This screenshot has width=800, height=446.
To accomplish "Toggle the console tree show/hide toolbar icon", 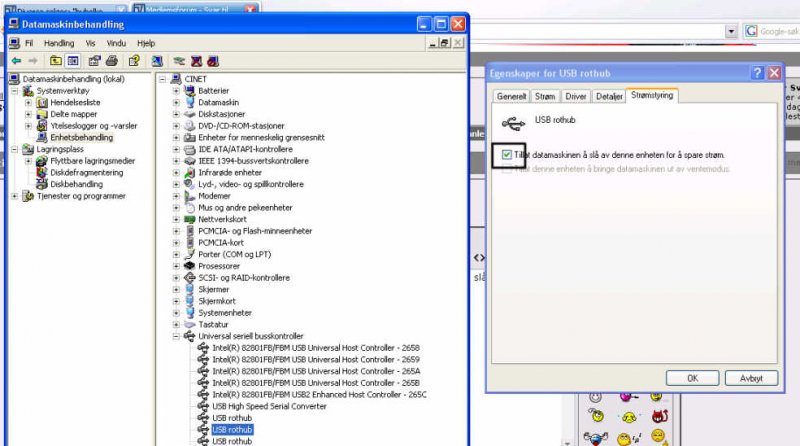I will tap(73, 61).
